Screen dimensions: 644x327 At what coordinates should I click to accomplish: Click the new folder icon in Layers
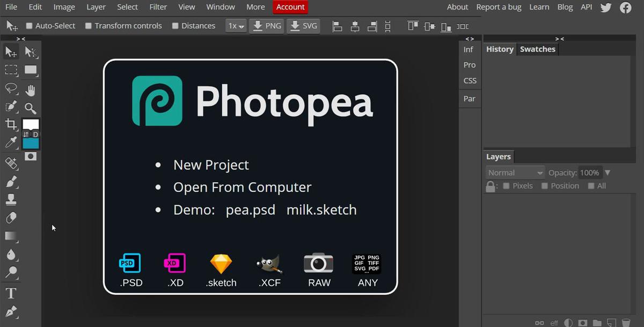[597, 323]
